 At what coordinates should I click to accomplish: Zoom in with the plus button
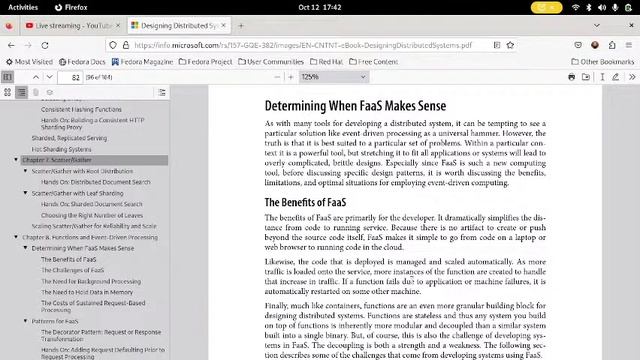click(291, 77)
